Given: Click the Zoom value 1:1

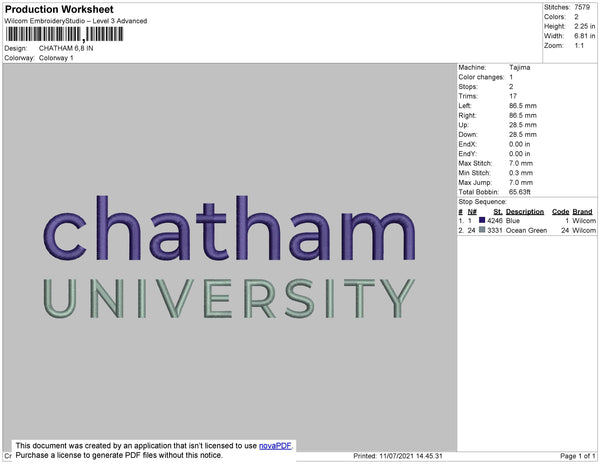Looking at the screenshot, I should pos(579,46).
